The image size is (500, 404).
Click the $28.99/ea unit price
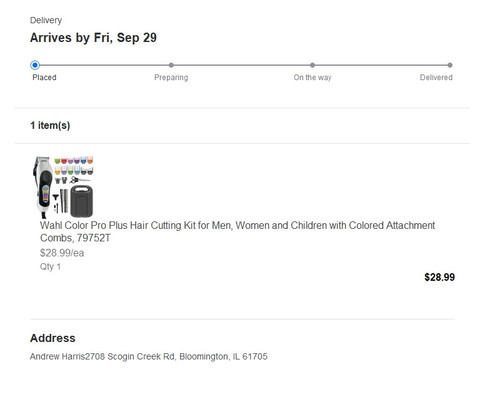point(62,253)
